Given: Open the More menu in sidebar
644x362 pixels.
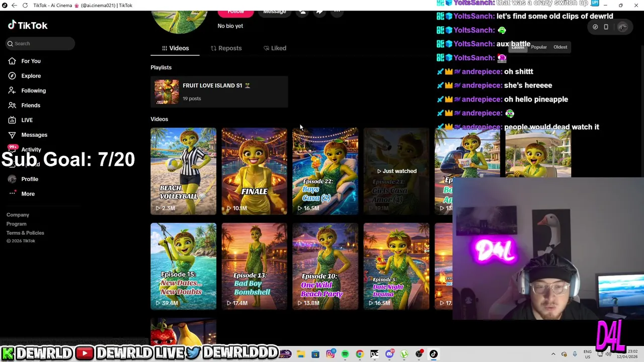Looking at the screenshot, I should (22, 194).
